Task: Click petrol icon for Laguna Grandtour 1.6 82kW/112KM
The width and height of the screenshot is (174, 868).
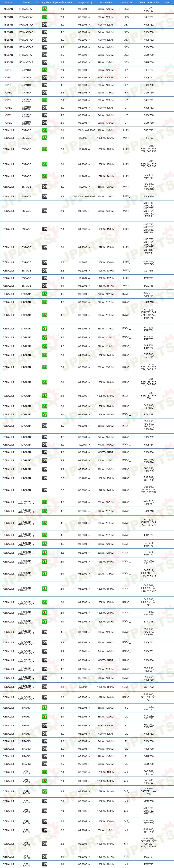Action: pos(45,511)
